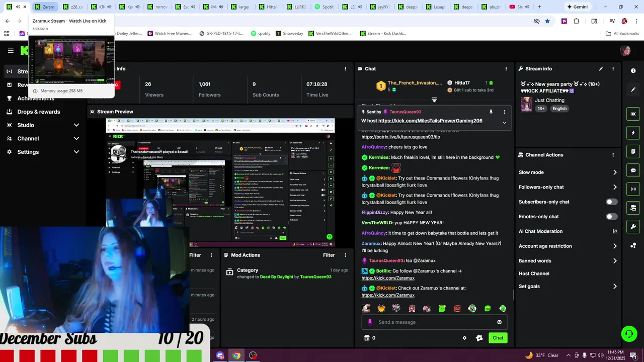Expand Banned words settings
The height and width of the screenshot is (362, 644).
pyautogui.click(x=615, y=261)
